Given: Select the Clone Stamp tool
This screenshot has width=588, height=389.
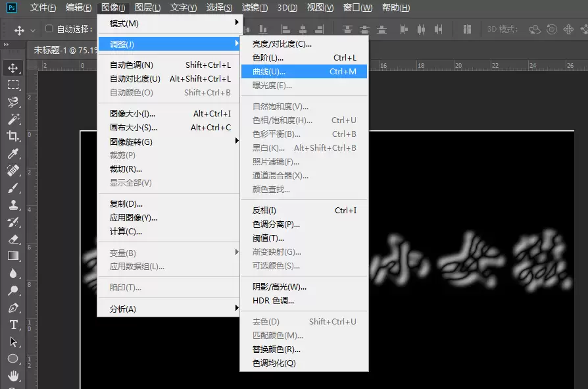Looking at the screenshot, I should coord(13,205).
